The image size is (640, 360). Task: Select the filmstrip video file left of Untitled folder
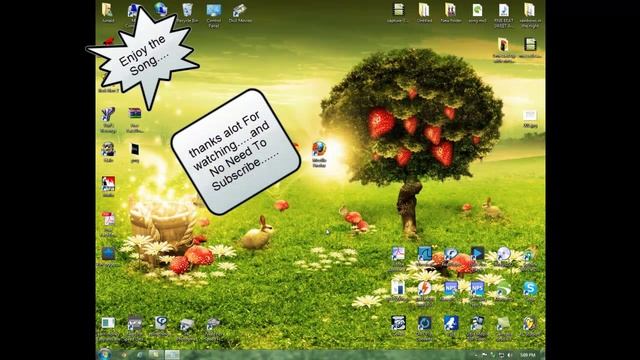click(398, 10)
